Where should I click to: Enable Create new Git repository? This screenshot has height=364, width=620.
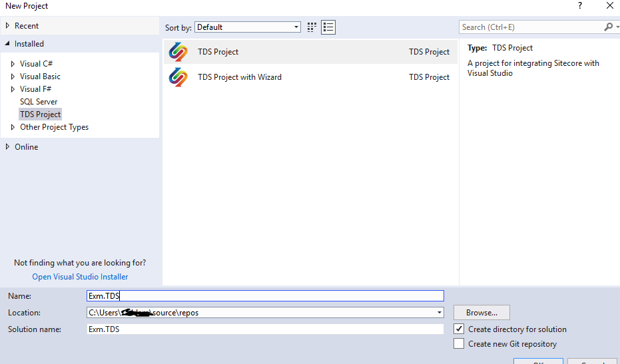pos(459,343)
